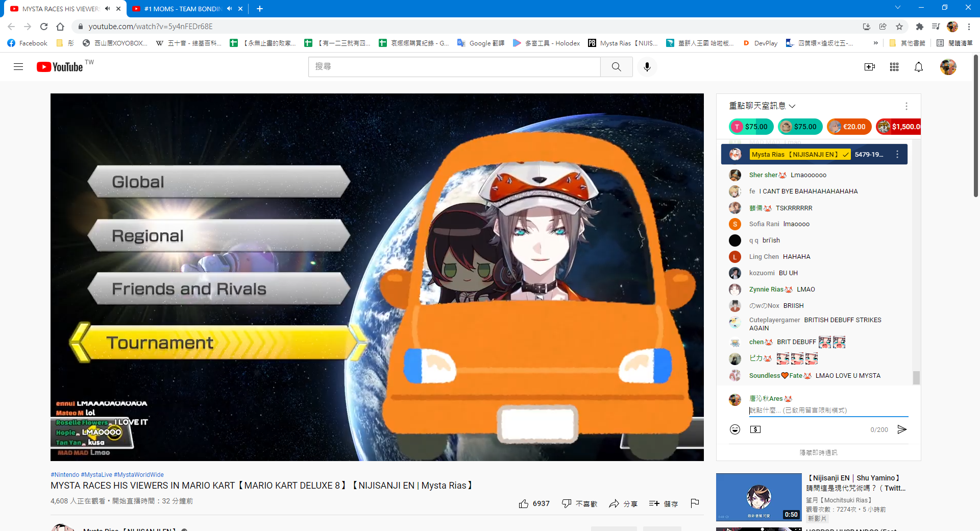The height and width of the screenshot is (531, 980).
Task: Click the live chat scrollbar thumb
Action: [916, 378]
